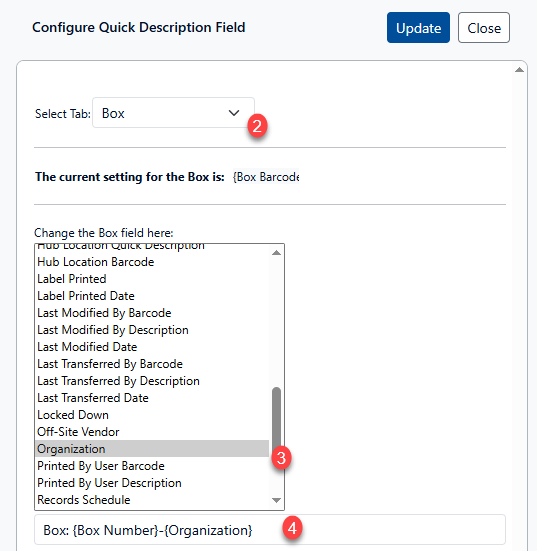Select Last Modified By Description
537x551 pixels.
(152, 330)
